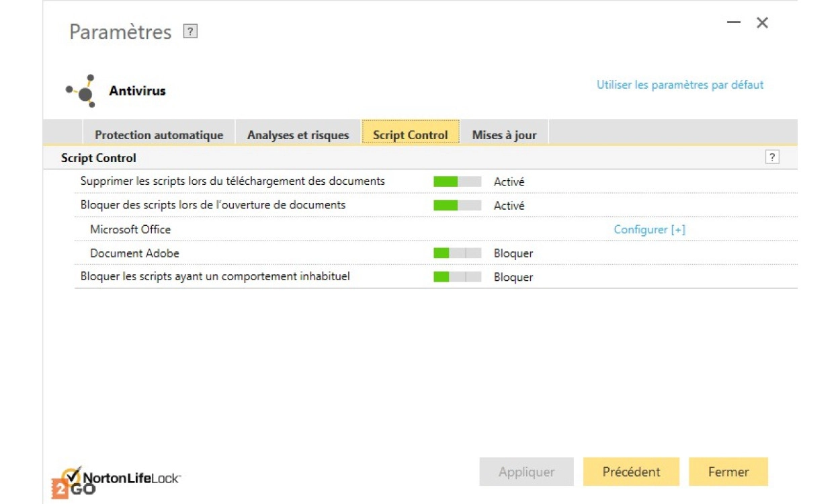The width and height of the screenshot is (840, 504).
Task: Select the Script Control tab
Action: click(410, 135)
